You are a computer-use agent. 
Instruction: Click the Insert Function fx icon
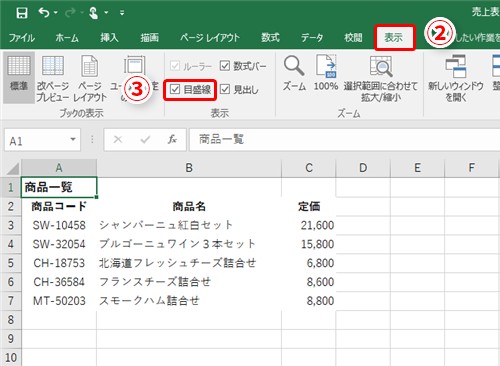click(172, 139)
